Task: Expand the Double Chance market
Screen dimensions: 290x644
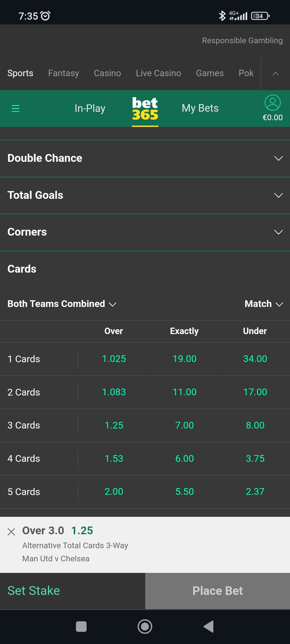Action: coord(145,158)
